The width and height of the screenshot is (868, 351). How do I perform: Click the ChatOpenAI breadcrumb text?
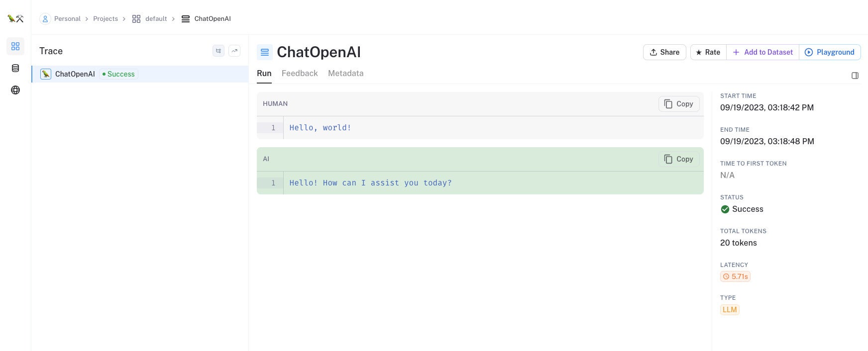213,19
